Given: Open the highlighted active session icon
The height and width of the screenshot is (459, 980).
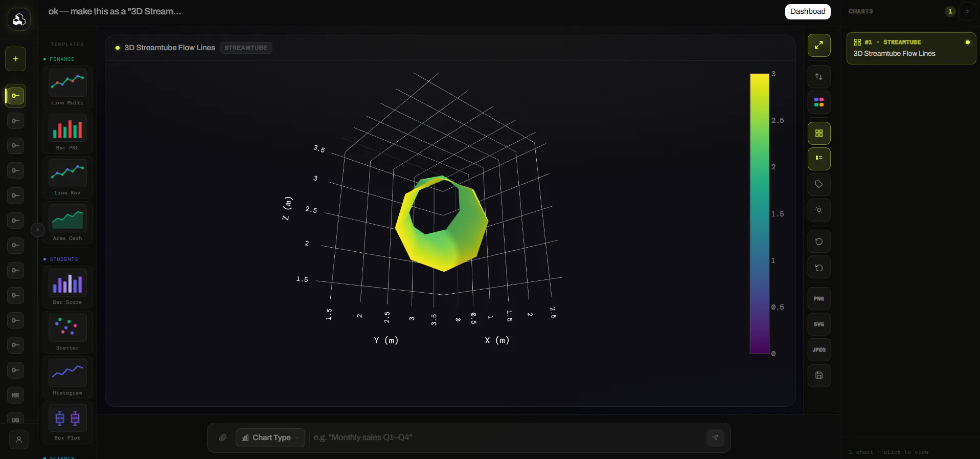Looking at the screenshot, I should pos(16,96).
